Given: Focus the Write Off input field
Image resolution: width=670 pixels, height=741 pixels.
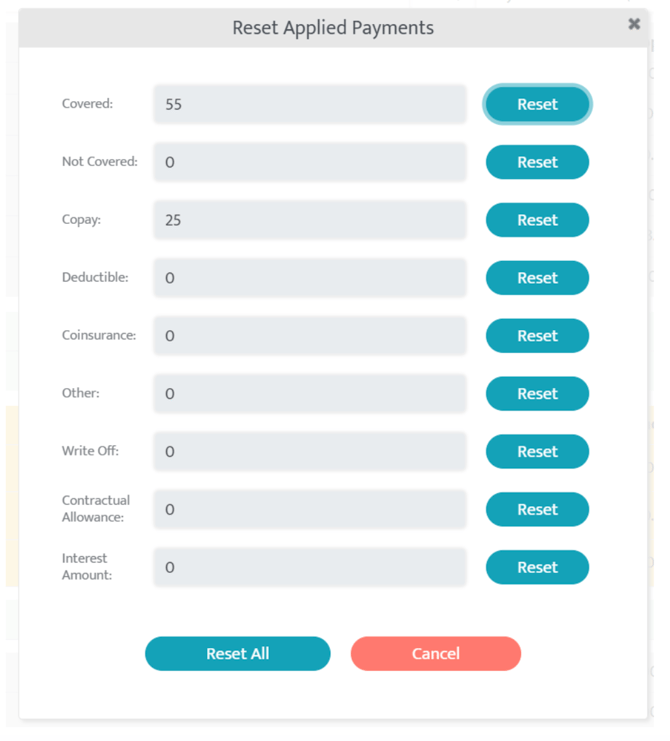Looking at the screenshot, I should (310, 452).
